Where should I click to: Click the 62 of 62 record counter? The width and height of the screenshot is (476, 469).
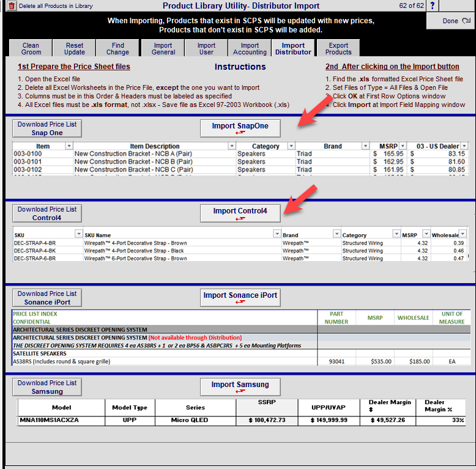tap(411, 6)
